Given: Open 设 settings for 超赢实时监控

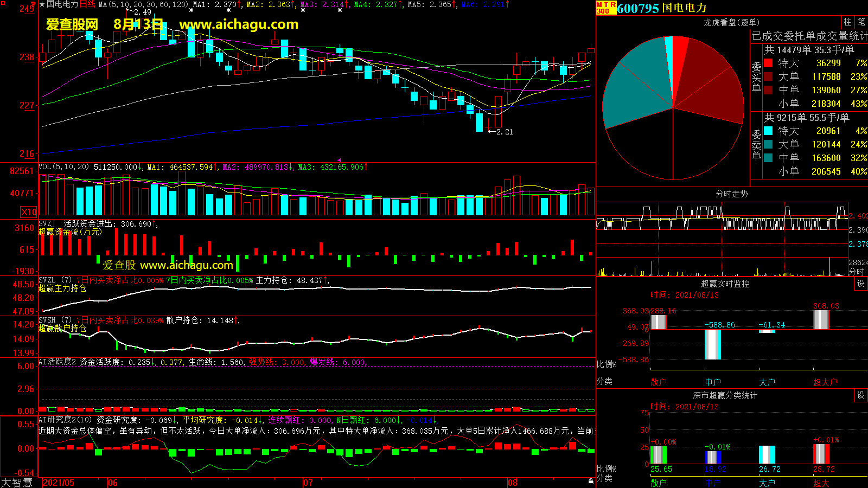Looking at the screenshot, I should 860,284.
